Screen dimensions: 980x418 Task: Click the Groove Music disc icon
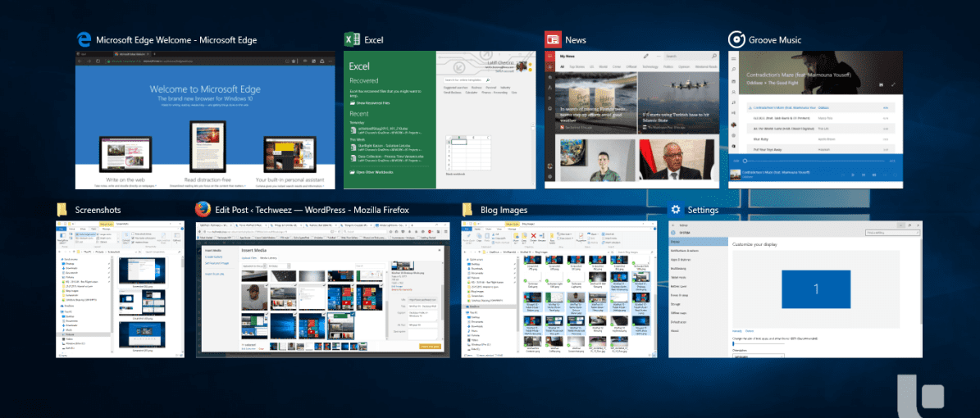(736, 39)
